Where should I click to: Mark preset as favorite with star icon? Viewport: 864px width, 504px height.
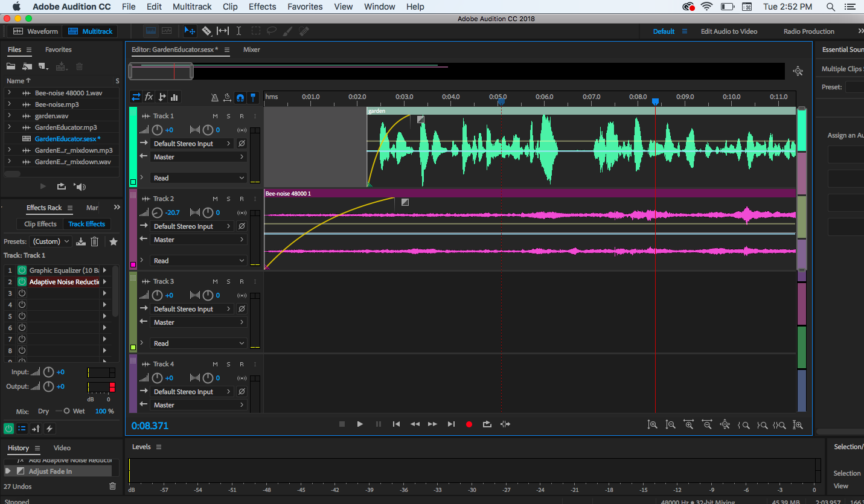(113, 241)
